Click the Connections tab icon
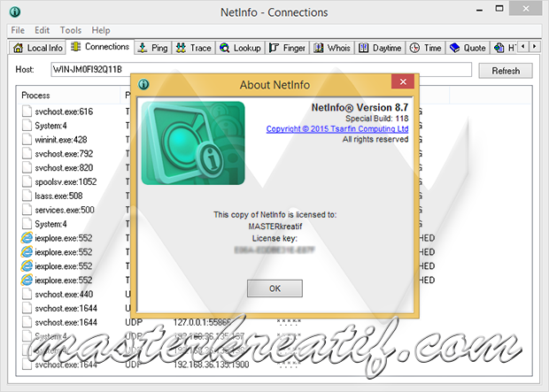Image resolution: width=549 pixels, height=392 pixels. (75, 47)
